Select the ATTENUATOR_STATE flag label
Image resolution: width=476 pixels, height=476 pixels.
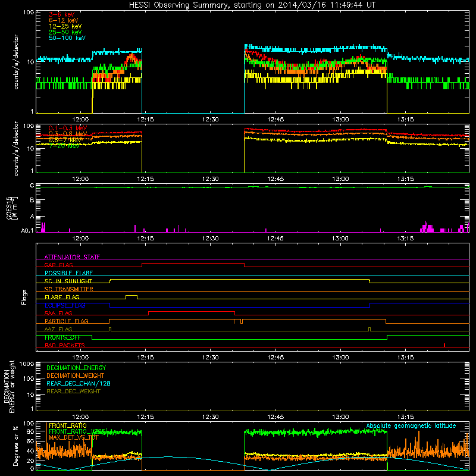72,257
